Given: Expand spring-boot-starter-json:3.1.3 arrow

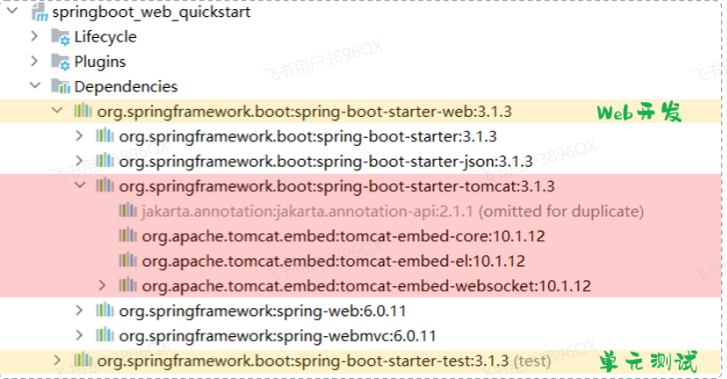Looking at the screenshot, I should (79, 161).
